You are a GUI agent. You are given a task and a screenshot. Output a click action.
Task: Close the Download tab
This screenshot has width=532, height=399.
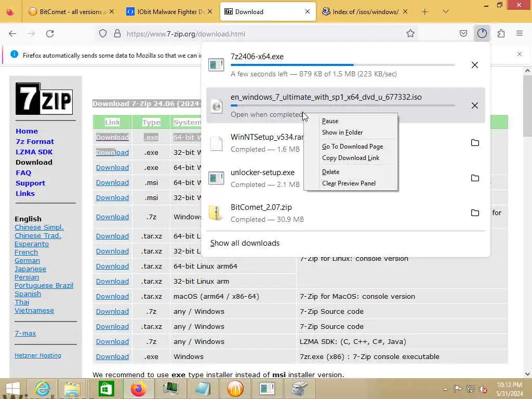(x=307, y=11)
